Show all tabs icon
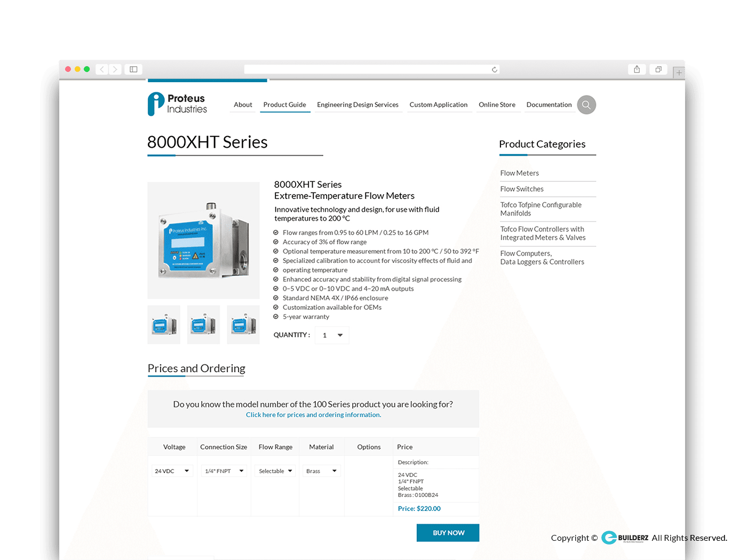Image resolution: width=747 pixels, height=560 pixels. point(658,69)
